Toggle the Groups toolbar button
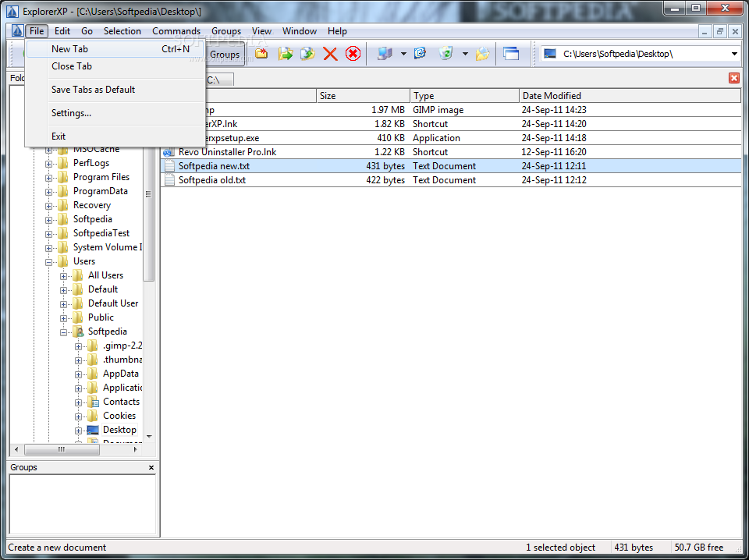Image resolution: width=749 pixels, height=560 pixels. point(225,54)
